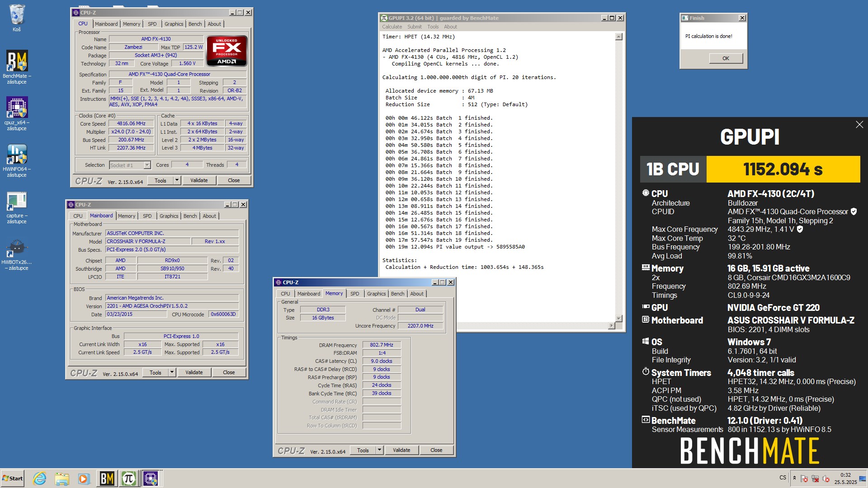
Task: Close the GPUPI BenchMate result overlay
Action: (859, 125)
